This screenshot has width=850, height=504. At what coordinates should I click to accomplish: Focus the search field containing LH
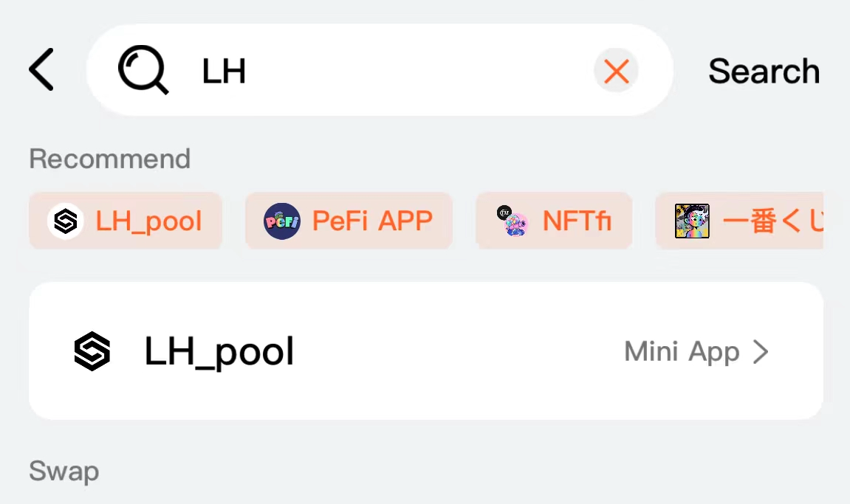pyautogui.click(x=380, y=70)
